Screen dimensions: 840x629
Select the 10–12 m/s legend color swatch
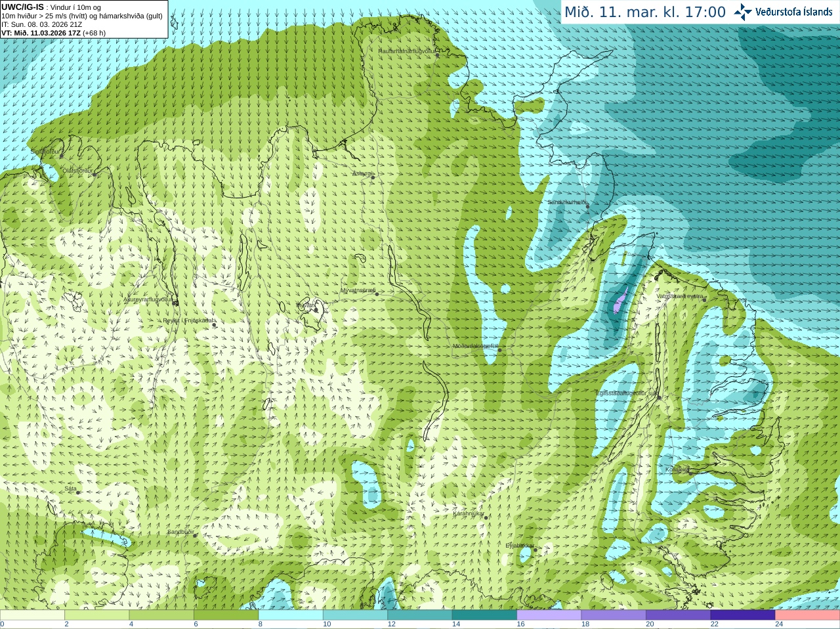coord(355,615)
